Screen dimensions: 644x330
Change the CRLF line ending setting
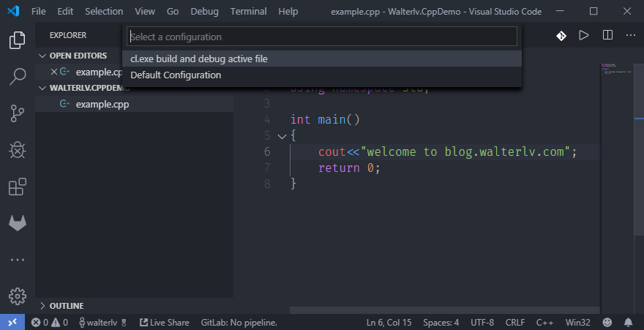514,322
